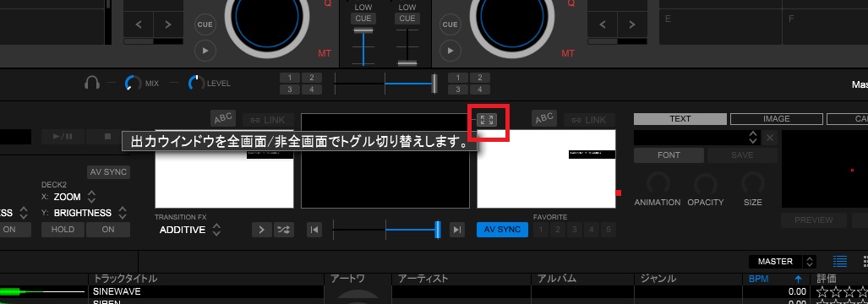Click the SAVE button
This screenshot has width=868, height=304.
742,155
